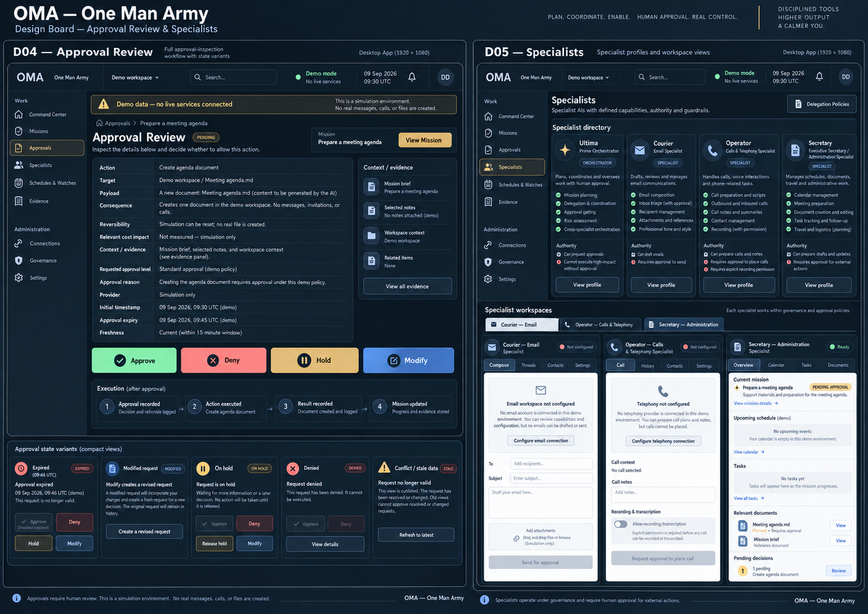Screen dimensions: 868x614
Task: Click the green Approve button
Action: pos(134,361)
